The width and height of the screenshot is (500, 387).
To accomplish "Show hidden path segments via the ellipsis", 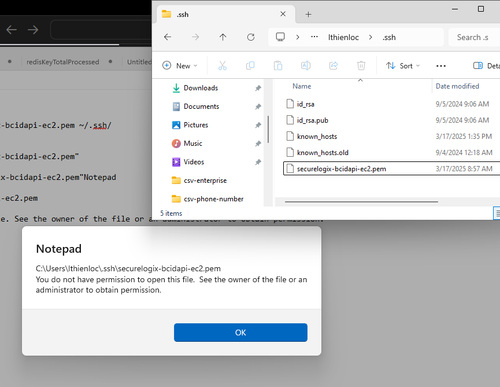I will click(x=314, y=37).
